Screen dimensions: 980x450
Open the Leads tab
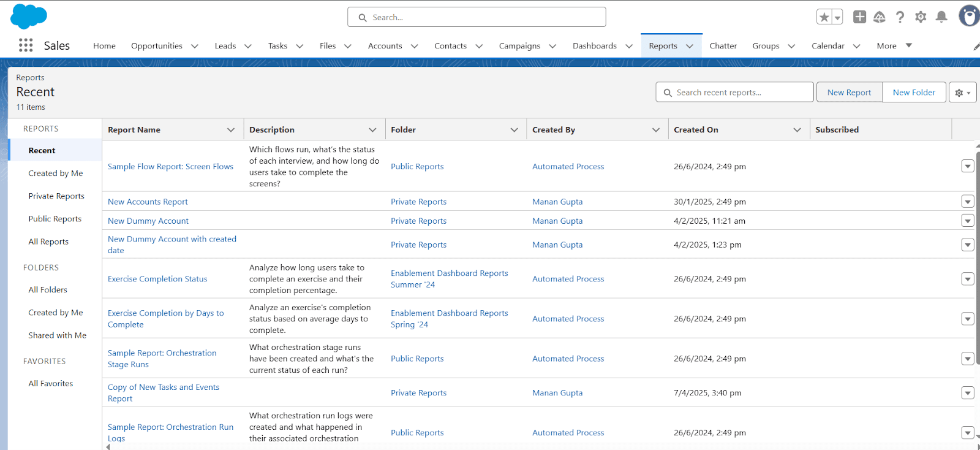tap(225, 46)
